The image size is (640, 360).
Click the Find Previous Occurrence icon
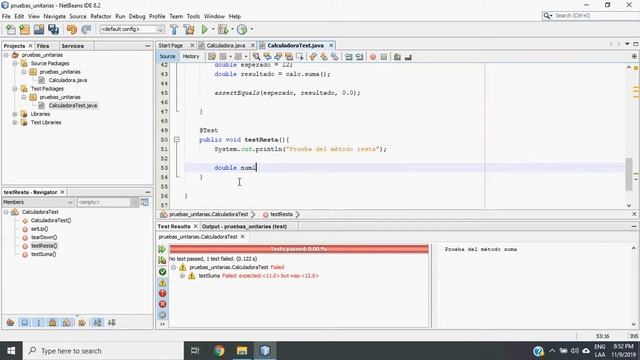click(x=267, y=57)
